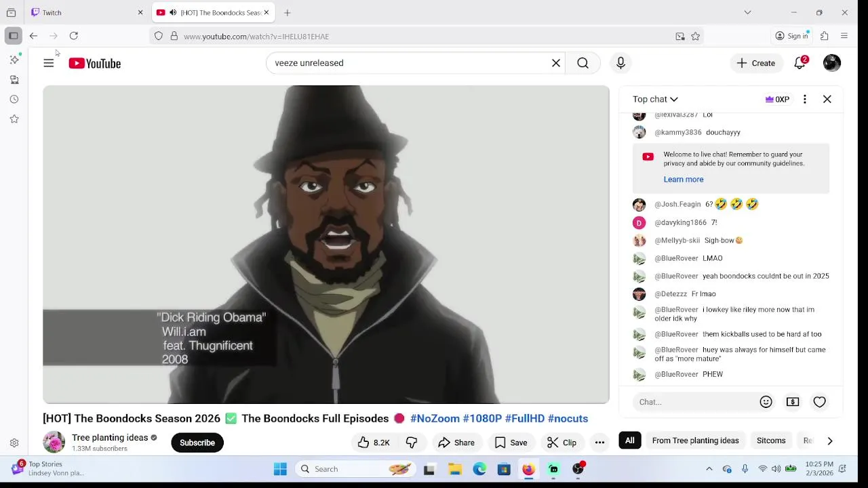Send a heart reaction in chat
Screen dimensions: 868x488
coord(819,402)
